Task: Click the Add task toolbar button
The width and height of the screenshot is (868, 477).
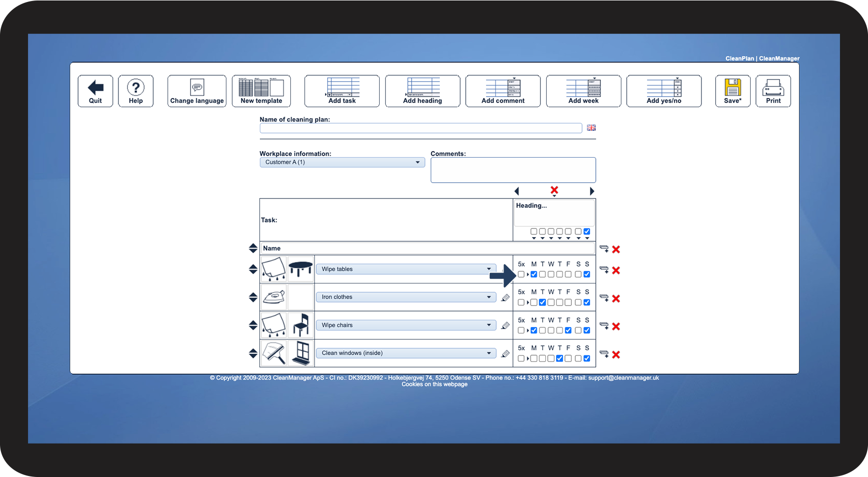Action: [342, 91]
